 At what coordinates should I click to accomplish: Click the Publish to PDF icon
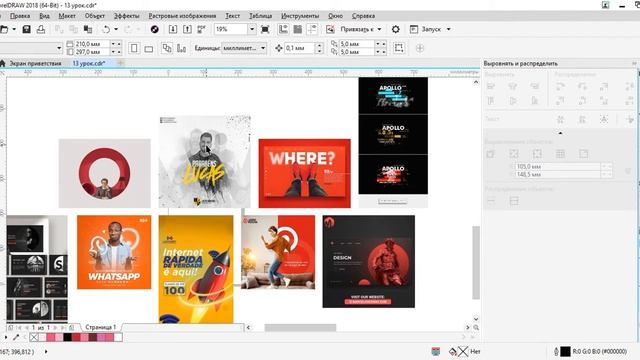[x=202, y=29]
